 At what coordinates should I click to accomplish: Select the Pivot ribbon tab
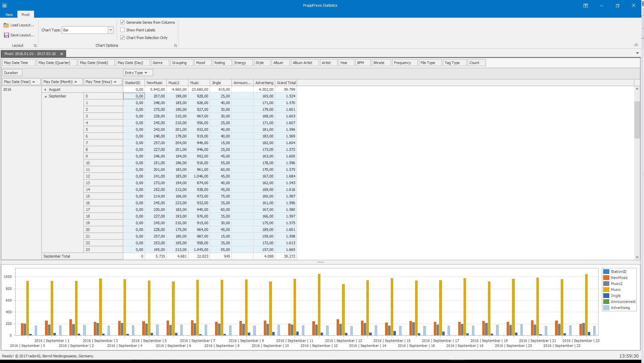tap(25, 15)
